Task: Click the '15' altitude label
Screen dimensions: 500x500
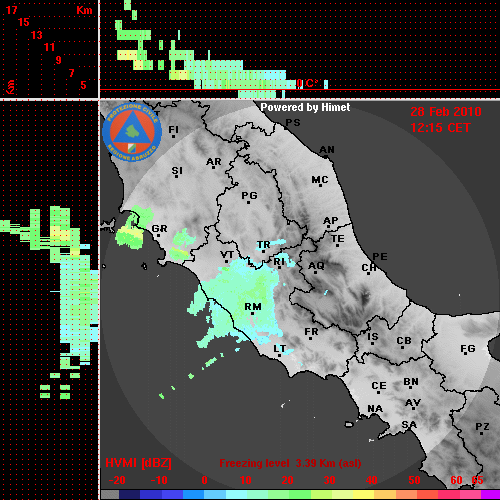Action: 24,22
